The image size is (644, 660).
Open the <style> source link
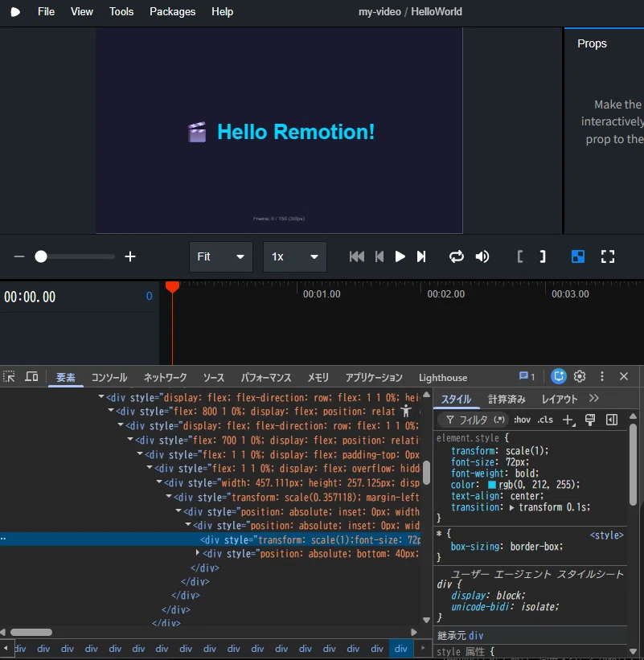click(606, 535)
